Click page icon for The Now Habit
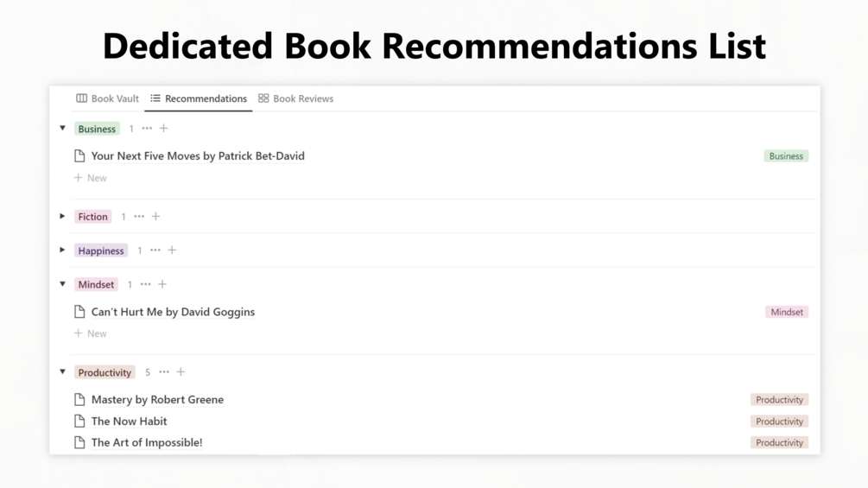 point(79,421)
